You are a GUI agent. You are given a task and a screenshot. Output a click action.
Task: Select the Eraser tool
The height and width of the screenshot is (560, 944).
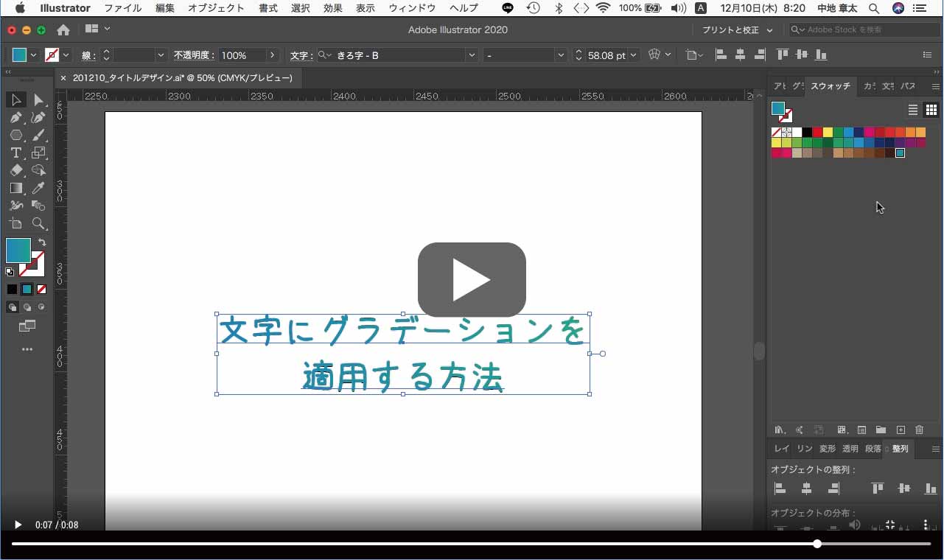[x=15, y=170]
